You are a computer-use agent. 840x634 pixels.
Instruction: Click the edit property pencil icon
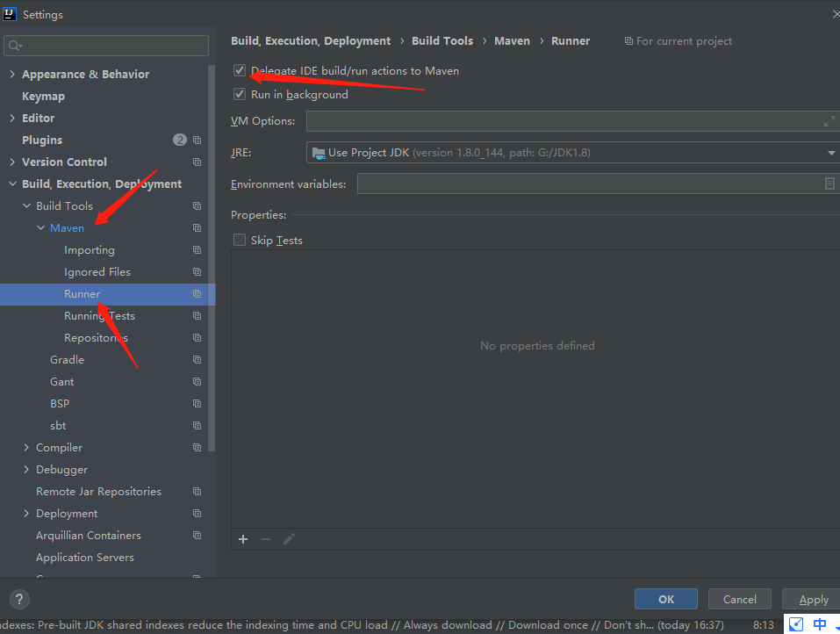click(x=289, y=539)
